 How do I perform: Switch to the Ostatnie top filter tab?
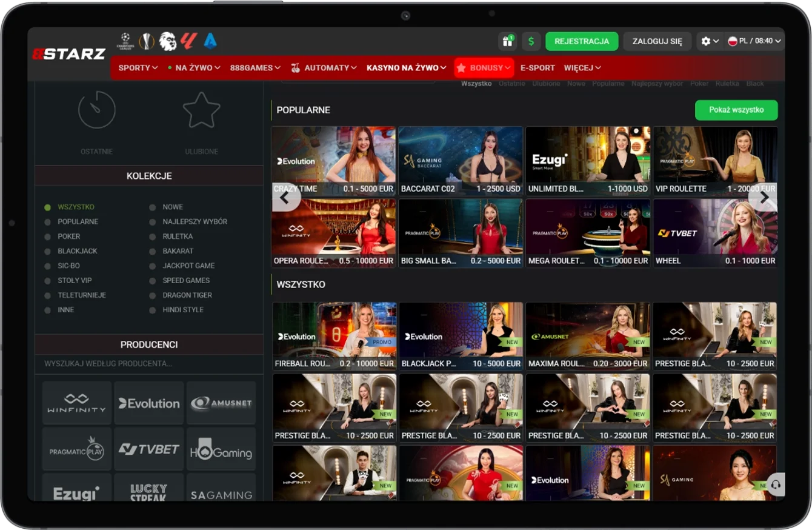click(512, 84)
